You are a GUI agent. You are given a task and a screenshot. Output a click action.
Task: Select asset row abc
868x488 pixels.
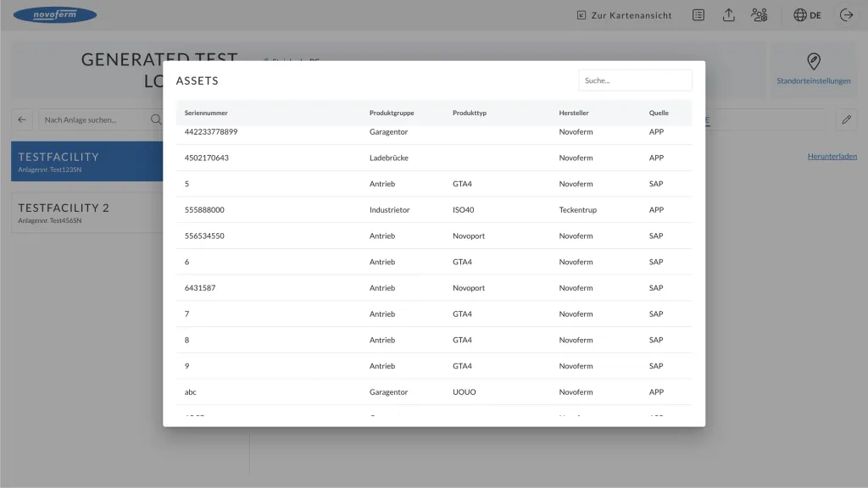coord(434,391)
